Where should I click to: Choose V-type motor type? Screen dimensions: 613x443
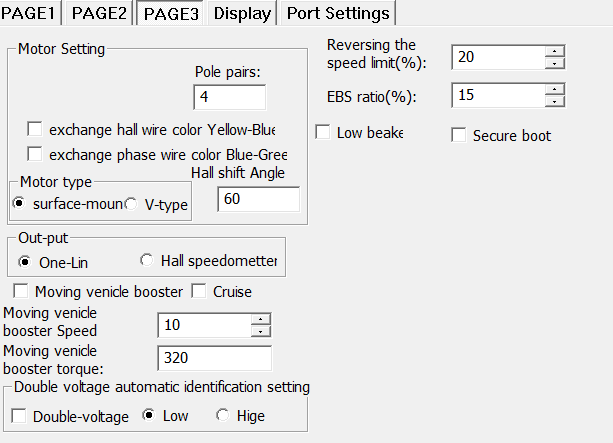tap(132, 203)
